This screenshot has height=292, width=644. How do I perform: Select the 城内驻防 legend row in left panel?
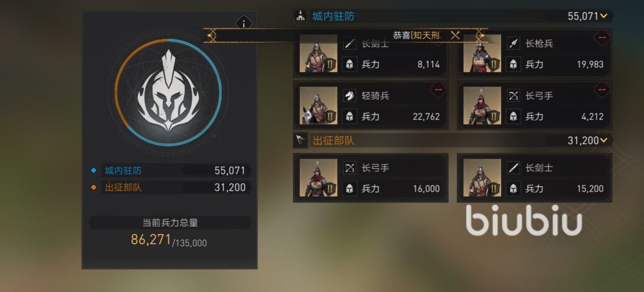[169, 170]
